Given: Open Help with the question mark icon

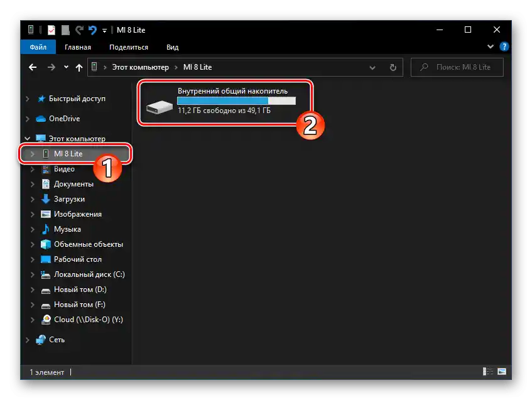Looking at the screenshot, I should pyautogui.click(x=504, y=46).
